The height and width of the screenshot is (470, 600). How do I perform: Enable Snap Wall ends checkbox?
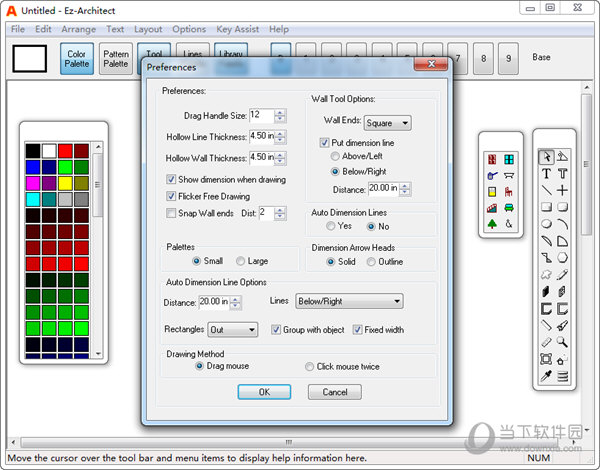(171, 213)
